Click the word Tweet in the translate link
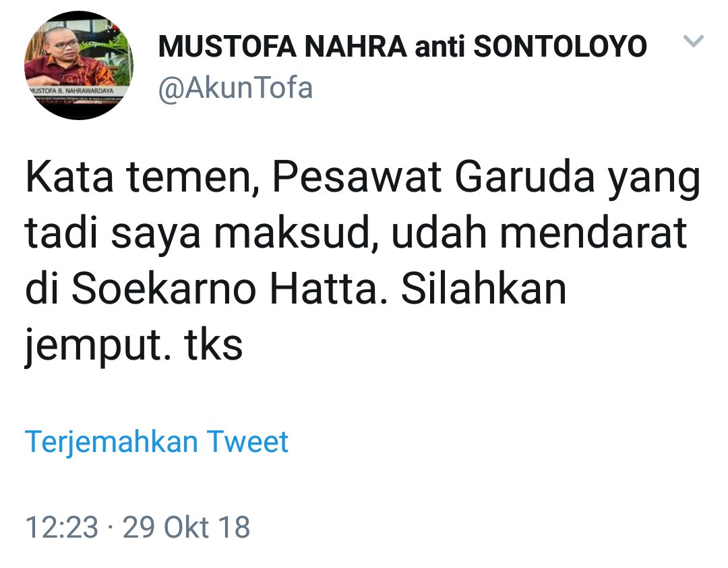Image resolution: width=728 pixels, height=568 pixels. 247,441
